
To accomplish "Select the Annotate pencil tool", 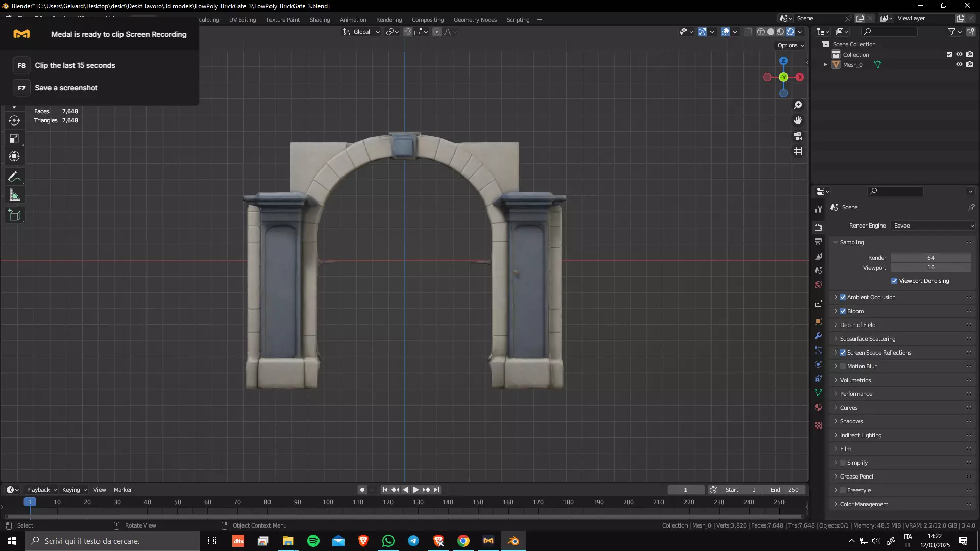I will click(x=14, y=177).
